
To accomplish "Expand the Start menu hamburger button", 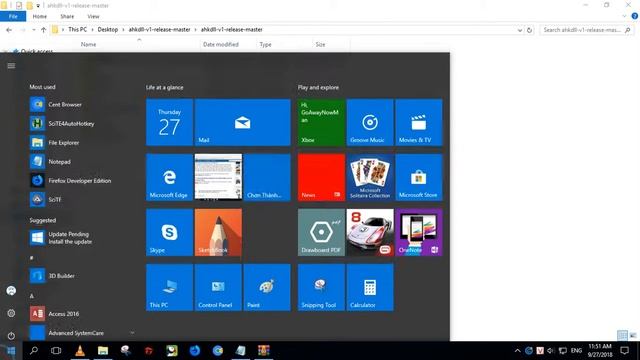I will coord(11,66).
